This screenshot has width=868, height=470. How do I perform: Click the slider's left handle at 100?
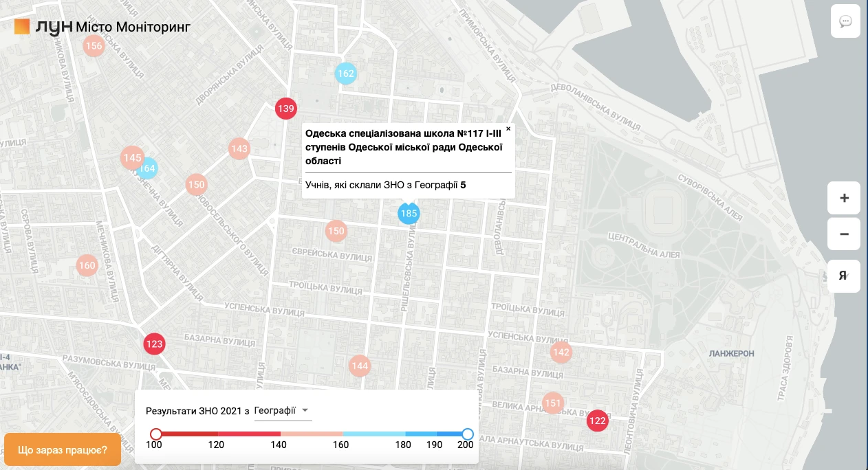tap(156, 434)
